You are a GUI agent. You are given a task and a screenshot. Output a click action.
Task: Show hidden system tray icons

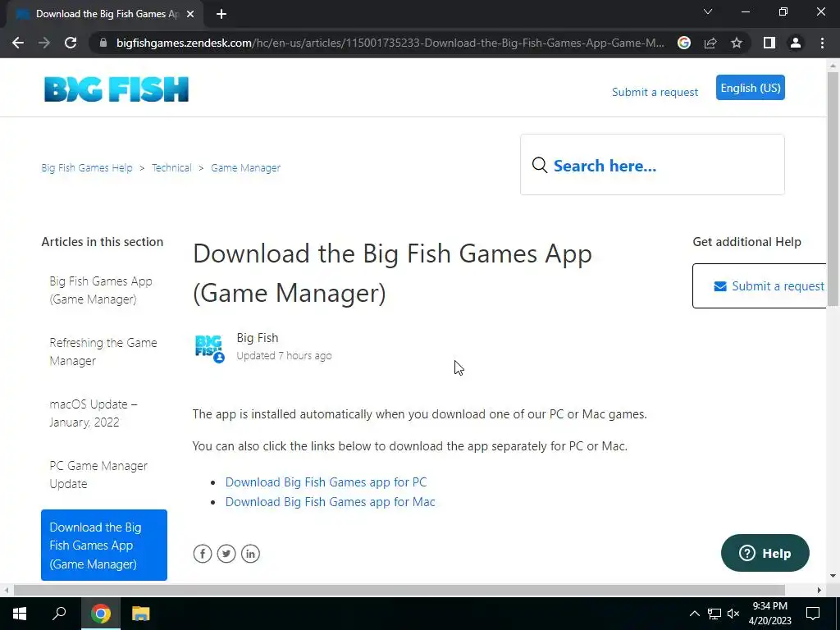pos(694,614)
